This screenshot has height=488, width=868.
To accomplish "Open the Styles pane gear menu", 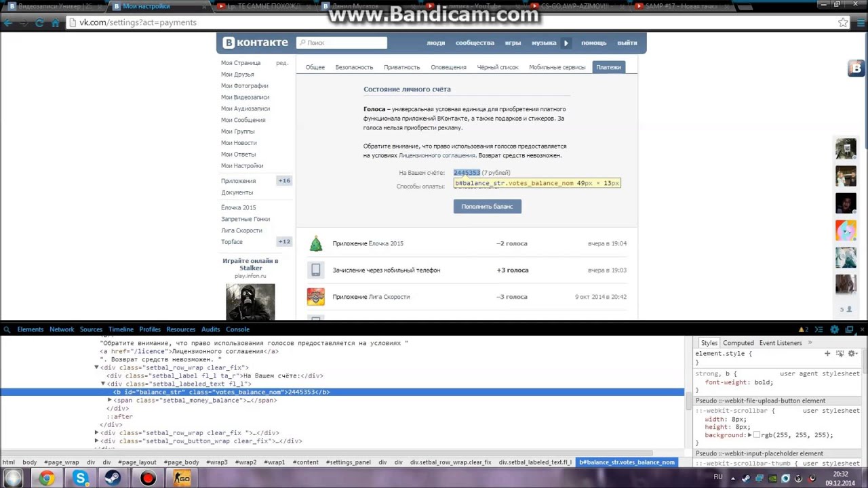I will 852,353.
